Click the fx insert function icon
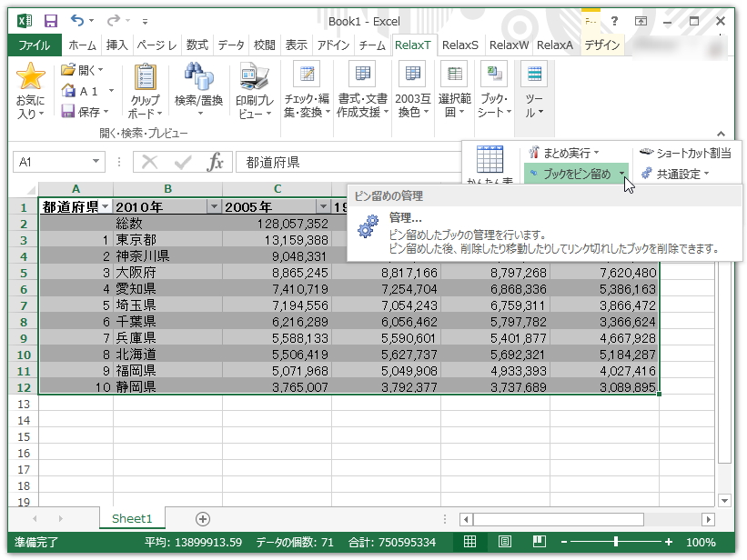 (x=215, y=163)
